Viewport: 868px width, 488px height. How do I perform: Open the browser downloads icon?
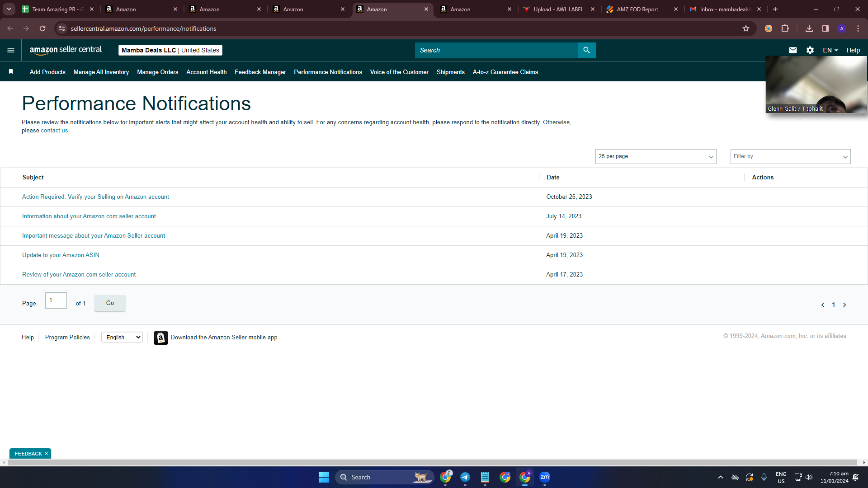coord(809,28)
